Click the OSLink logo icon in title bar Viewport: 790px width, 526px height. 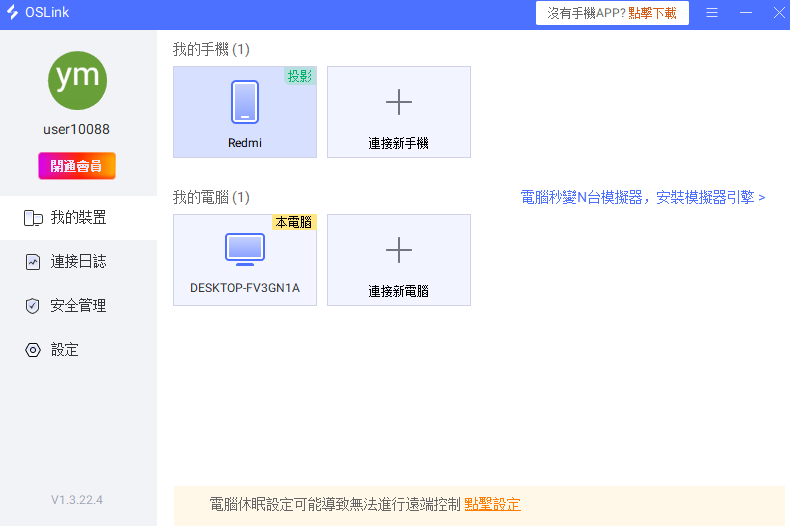click(13, 13)
